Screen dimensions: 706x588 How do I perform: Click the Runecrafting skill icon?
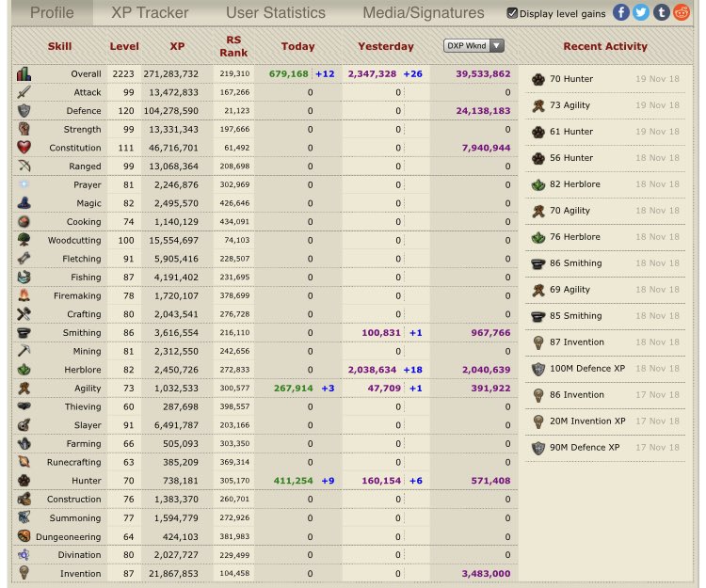click(24, 462)
